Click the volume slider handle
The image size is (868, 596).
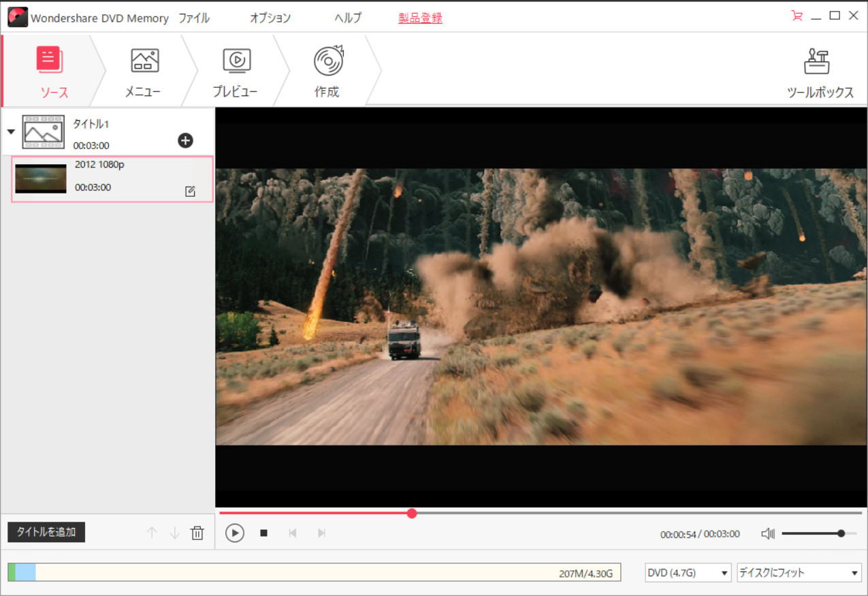pyautogui.click(x=841, y=533)
